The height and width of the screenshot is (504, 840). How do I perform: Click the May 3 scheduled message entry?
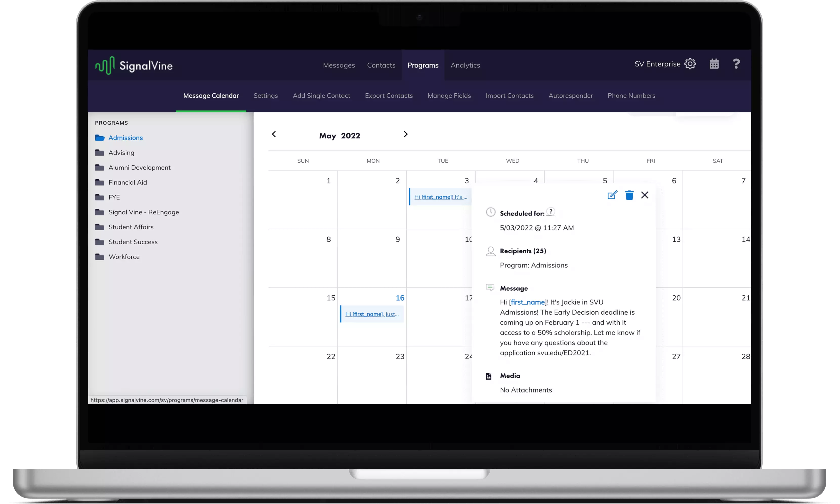pyautogui.click(x=441, y=196)
